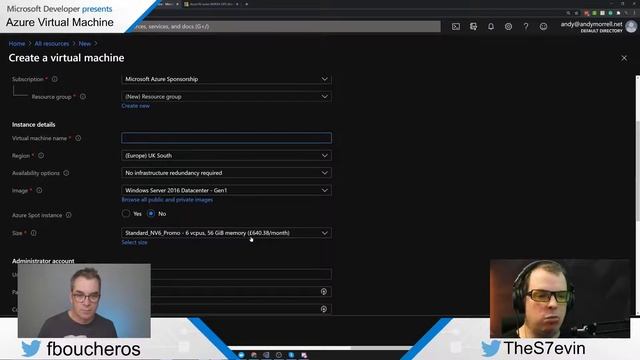Open the Subscription dropdown
Viewport: 640px width, 360px height.
click(x=227, y=79)
